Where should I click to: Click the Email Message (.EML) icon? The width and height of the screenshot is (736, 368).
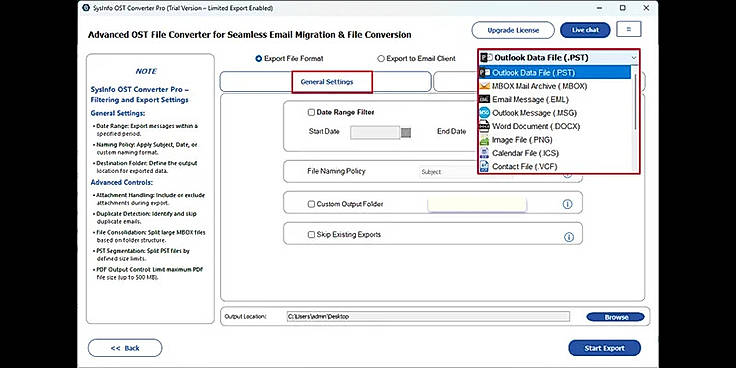[x=484, y=100]
